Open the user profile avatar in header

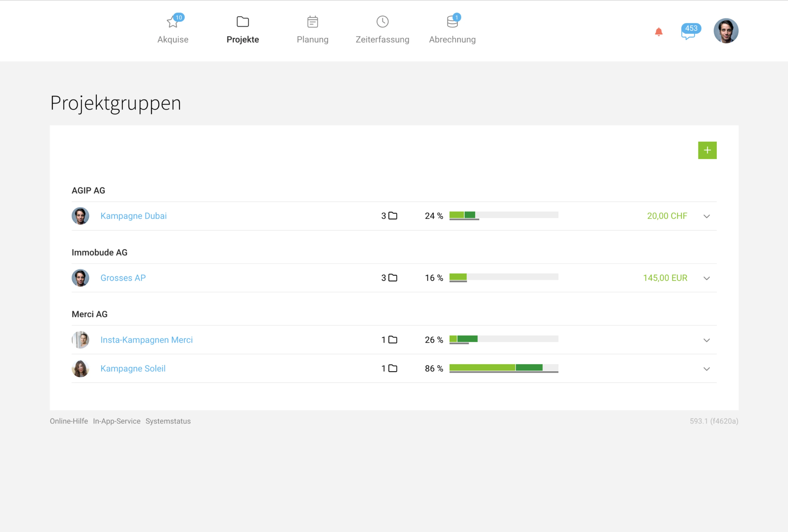pyautogui.click(x=726, y=31)
